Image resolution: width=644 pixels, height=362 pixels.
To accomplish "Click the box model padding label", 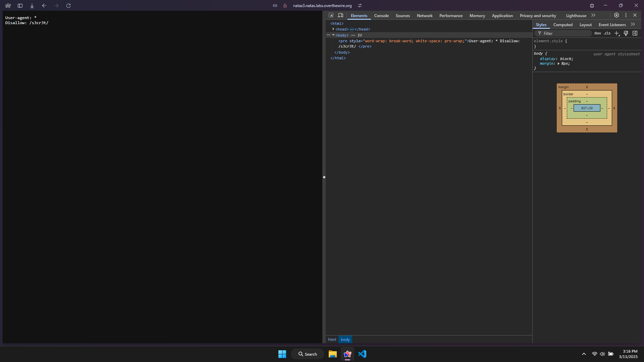I will (x=574, y=101).
